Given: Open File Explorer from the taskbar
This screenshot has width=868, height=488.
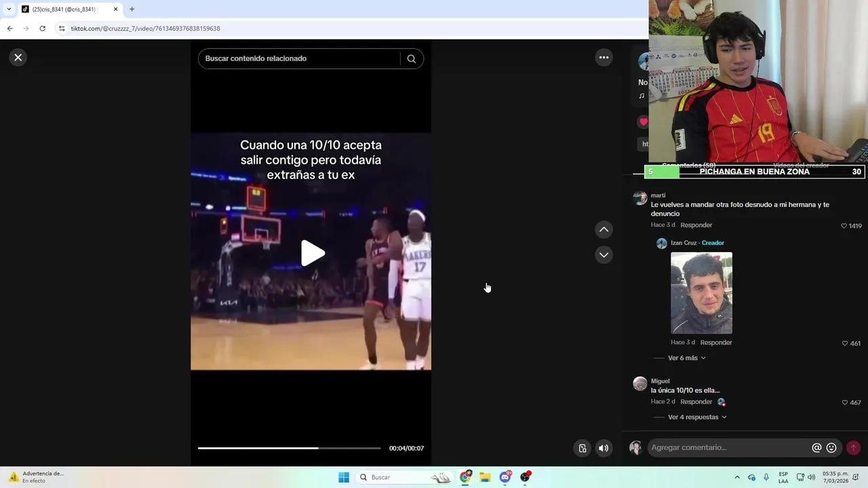Looking at the screenshot, I should (485, 477).
